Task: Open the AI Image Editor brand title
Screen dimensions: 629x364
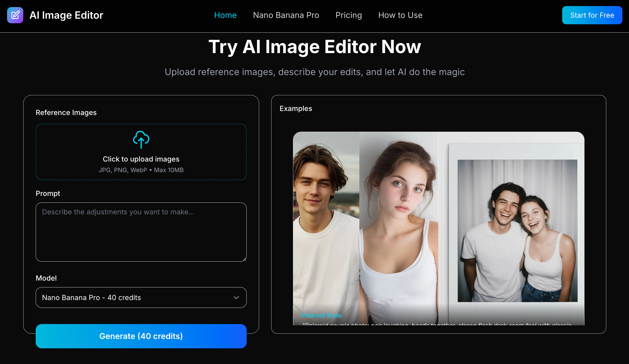Action: pos(66,15)
